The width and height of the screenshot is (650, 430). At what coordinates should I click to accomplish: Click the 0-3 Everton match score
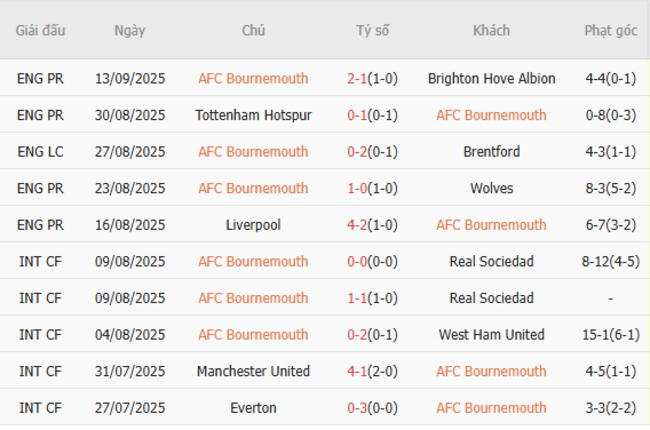tap(357, 408)
